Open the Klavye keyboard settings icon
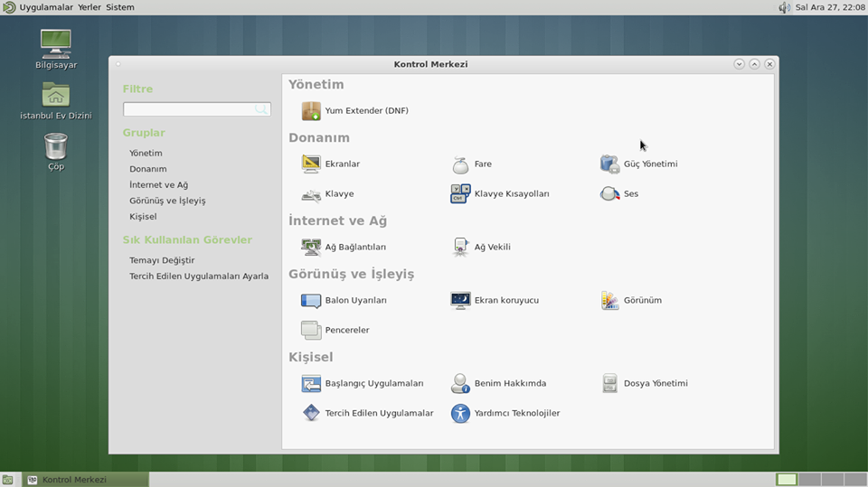Screen dimensions: 868x487 coord(310,193)
